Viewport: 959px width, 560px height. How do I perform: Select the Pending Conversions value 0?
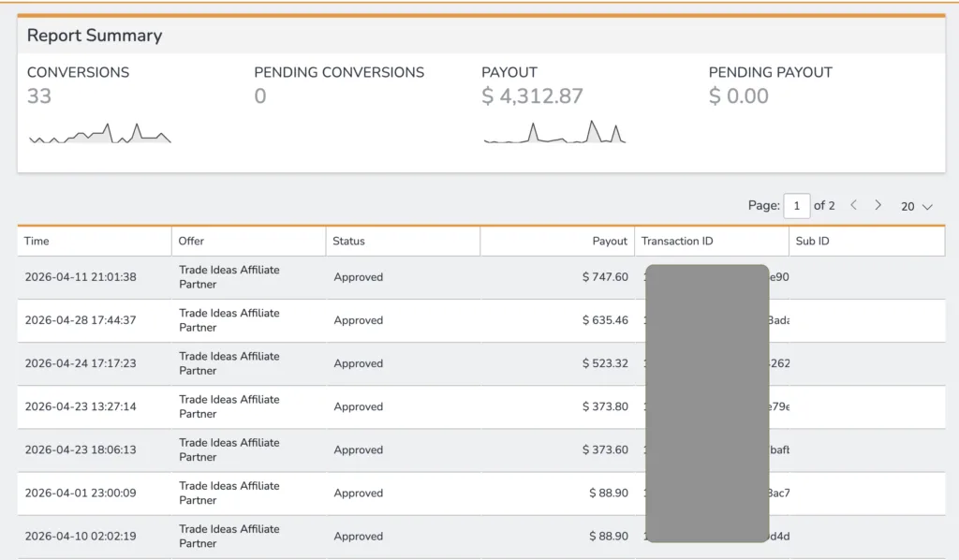[260, 96]
